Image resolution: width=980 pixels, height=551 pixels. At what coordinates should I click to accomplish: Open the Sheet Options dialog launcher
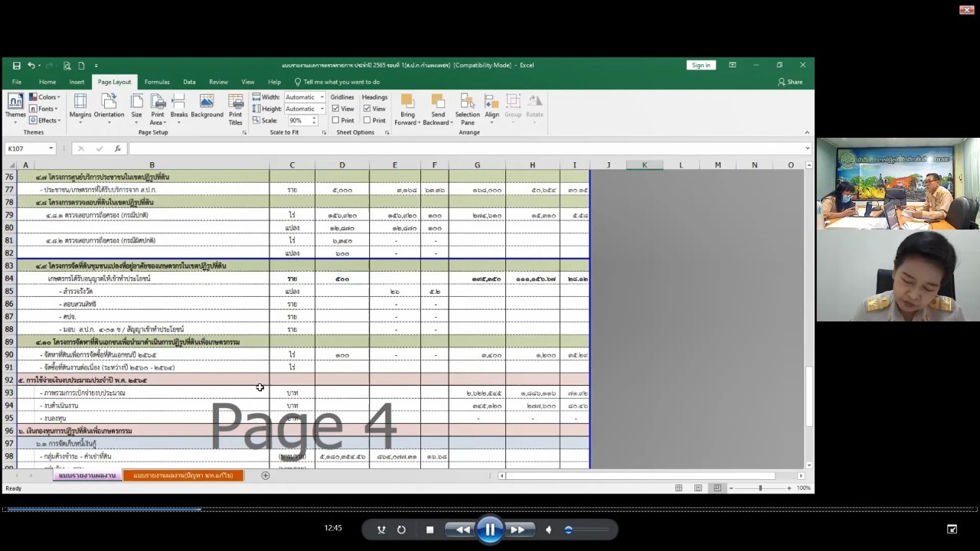pos(387,132)
